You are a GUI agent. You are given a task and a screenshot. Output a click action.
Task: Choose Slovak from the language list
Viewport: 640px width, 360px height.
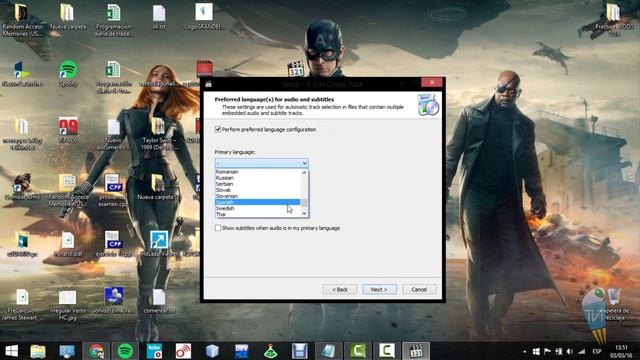pyautogui.click(x=258, y=190)
